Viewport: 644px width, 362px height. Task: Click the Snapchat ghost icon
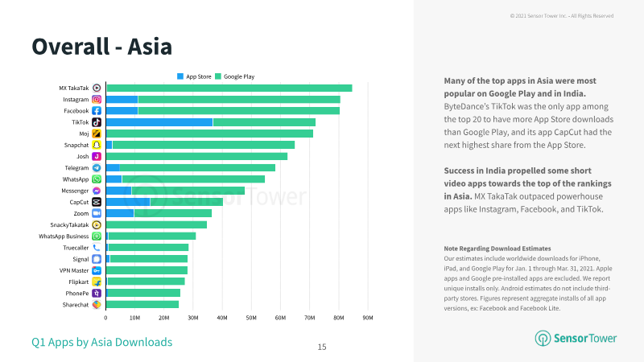(97, 145)
